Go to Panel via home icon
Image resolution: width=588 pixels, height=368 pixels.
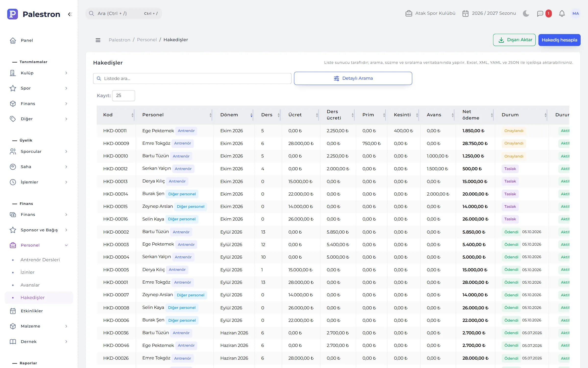(13, 40)
